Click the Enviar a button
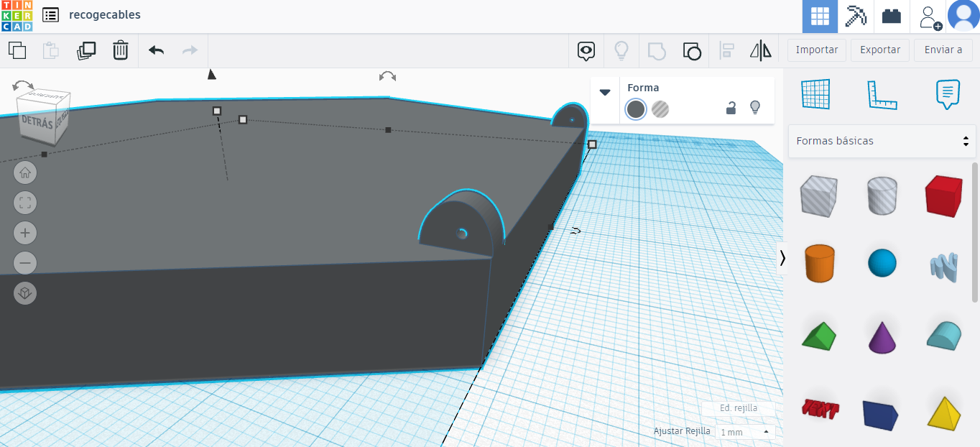The width and height of the screenshot is (980, 447). click(943, 50)
